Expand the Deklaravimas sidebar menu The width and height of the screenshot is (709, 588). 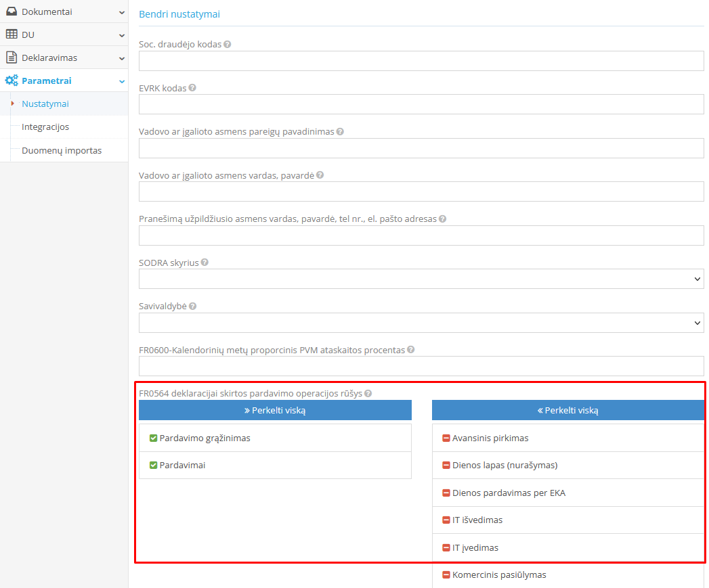pyautogui.click(x=64, y=58)
